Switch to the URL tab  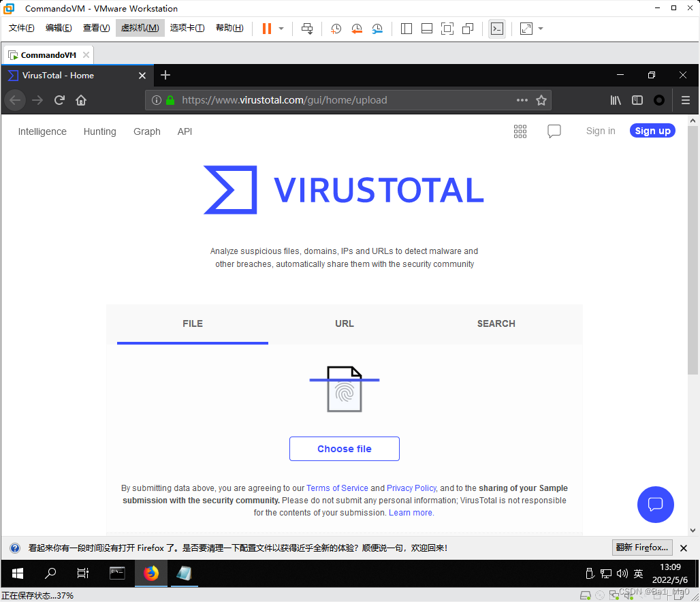tap(344, 323)
